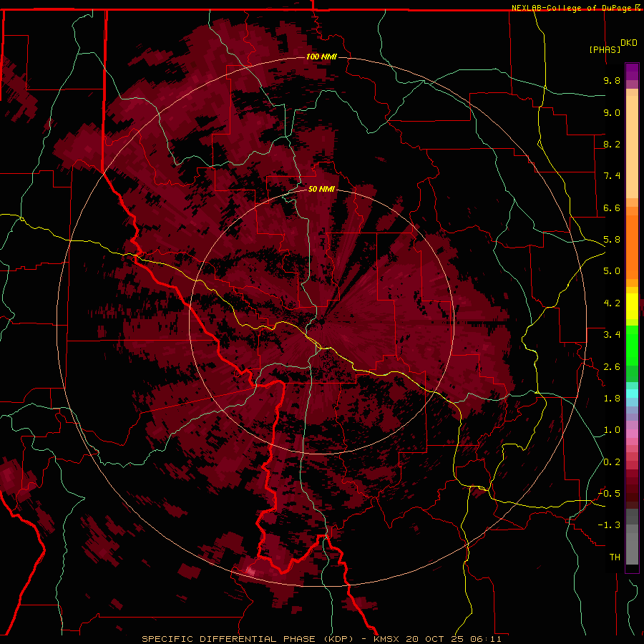Screen dimensions: 644x644
Task: Click the yellow band on the color bar
Action: click(x=632, y=306)
